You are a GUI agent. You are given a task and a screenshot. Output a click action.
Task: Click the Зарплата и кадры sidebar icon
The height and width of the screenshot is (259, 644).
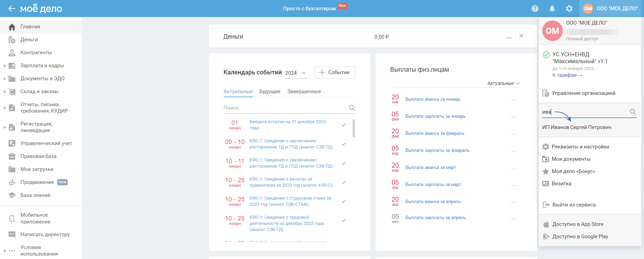point(12,66)
